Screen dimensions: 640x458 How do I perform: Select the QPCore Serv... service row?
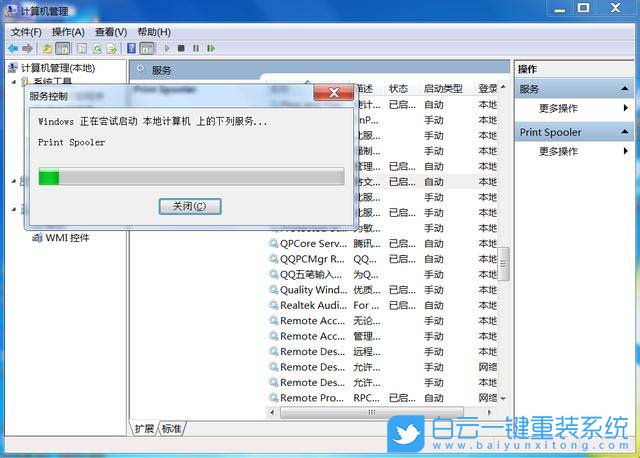383,244
